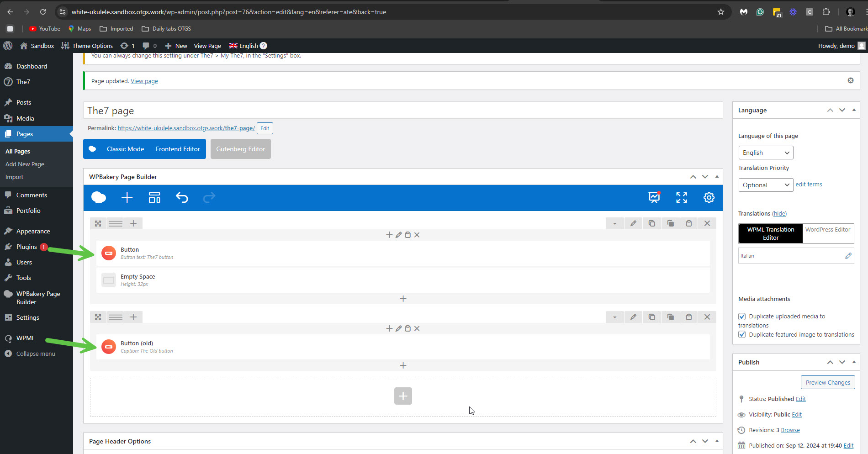
Task: Toggle second row collapse arrow
Action: tap(615, 317)
